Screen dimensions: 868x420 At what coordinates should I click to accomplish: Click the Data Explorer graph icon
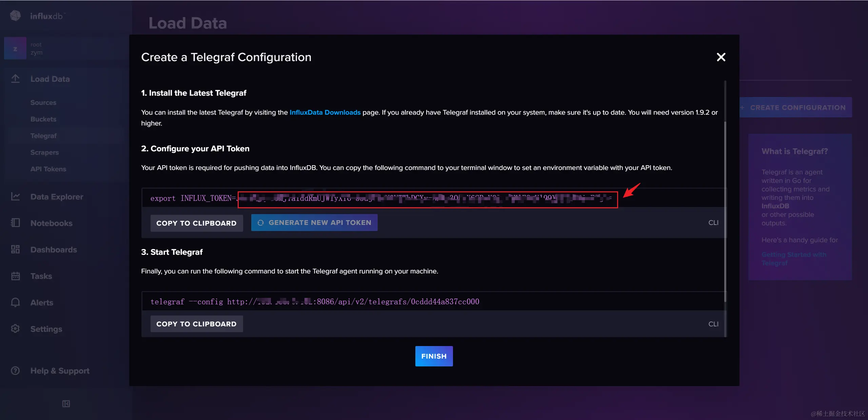tap(15, 196)
